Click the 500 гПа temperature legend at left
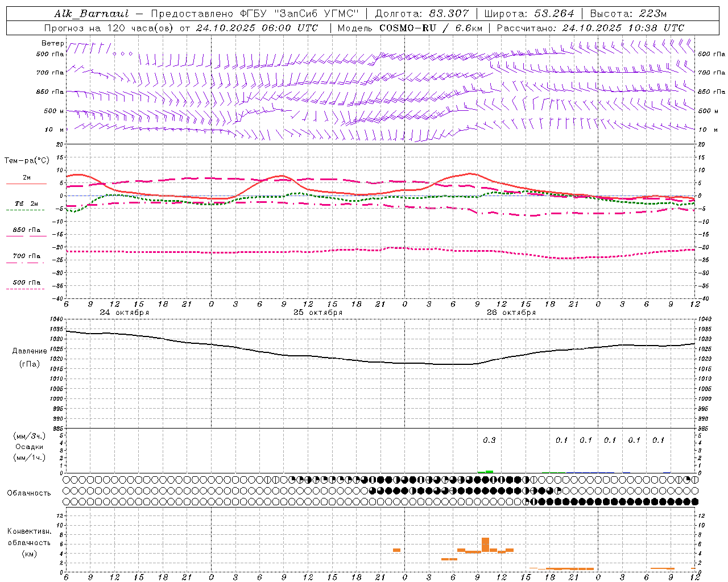The width and height of the screenshot is (728, 582). tap(26, 282)
